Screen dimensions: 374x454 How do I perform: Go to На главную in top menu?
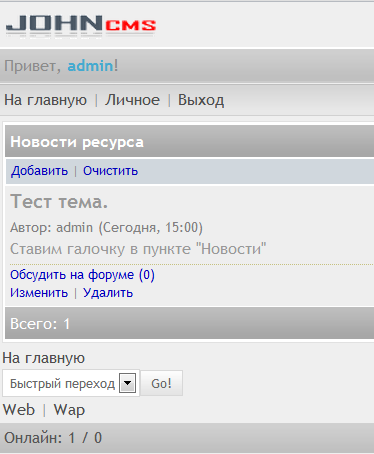click(45, 100)
